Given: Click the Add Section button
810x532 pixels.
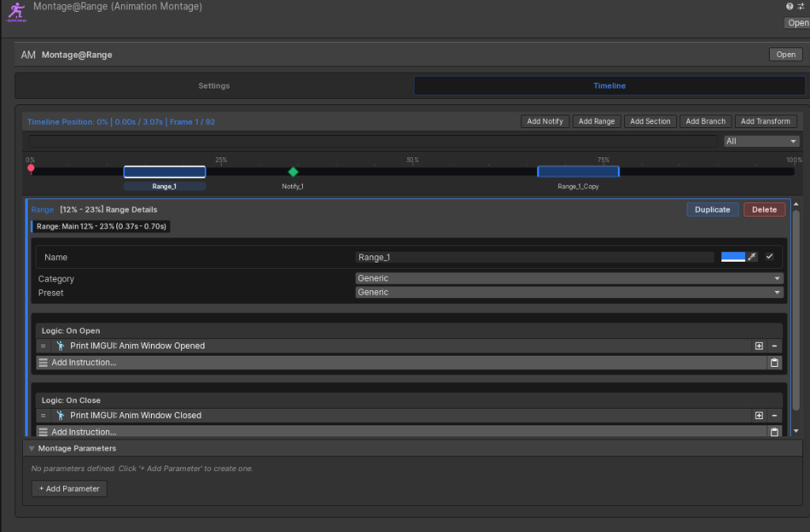Looking at the screenshot, I should (x=650, y=121).
